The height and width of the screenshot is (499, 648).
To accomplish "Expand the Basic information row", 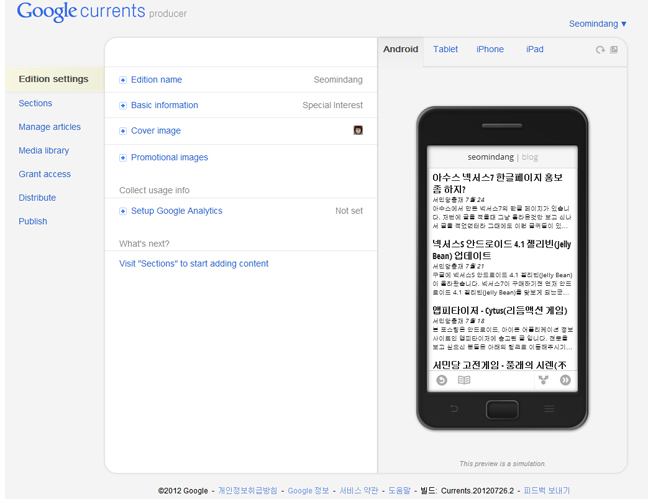I will coord(123,105).
